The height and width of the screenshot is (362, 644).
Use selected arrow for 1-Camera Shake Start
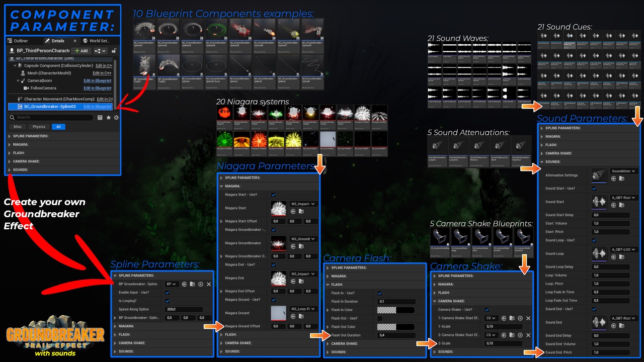504,318
